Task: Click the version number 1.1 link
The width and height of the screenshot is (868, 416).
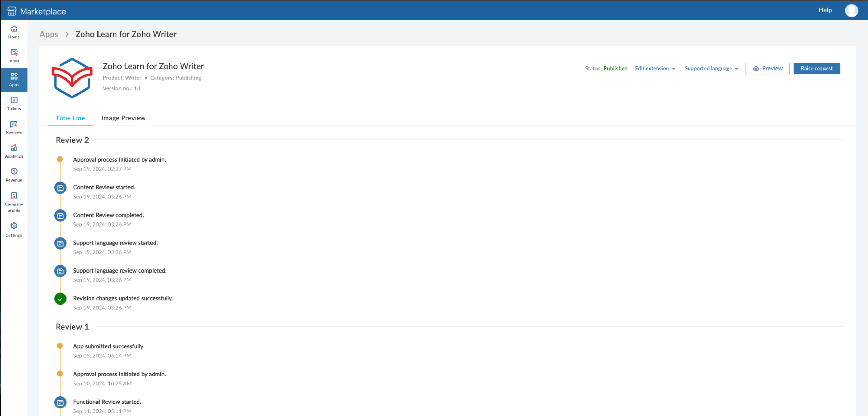Action: tap(137, 88)
